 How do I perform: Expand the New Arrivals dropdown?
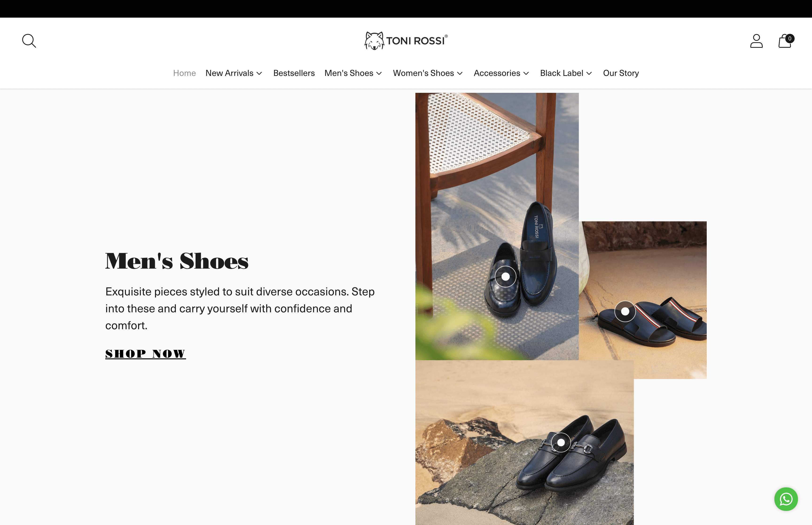pos(234,73)
